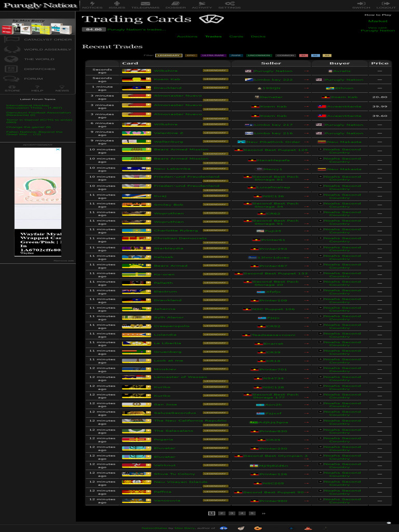Switch to the Trades tab
399x532 pixels.
214,37
